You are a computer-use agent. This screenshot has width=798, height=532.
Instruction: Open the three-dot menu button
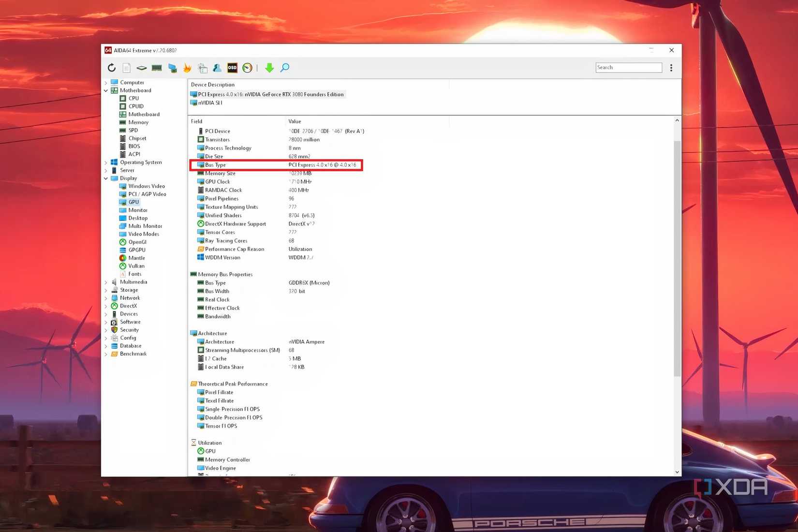[671, 68]
